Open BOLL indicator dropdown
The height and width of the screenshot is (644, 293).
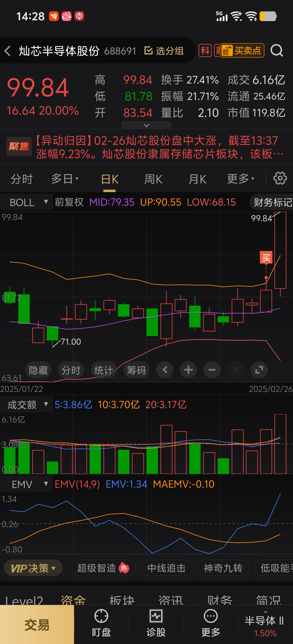26,202
